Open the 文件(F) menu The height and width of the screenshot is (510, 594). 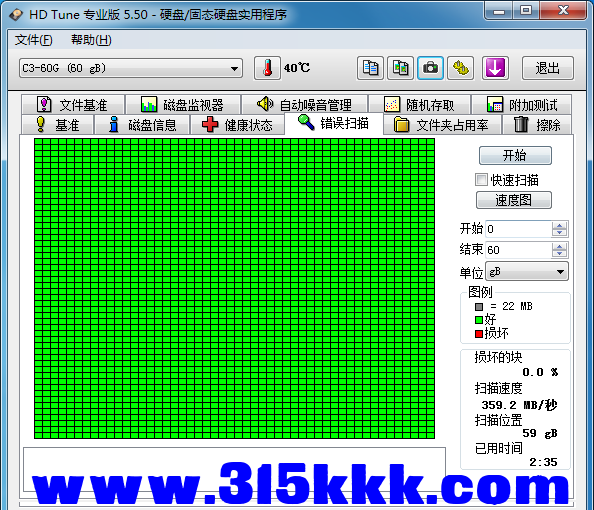coord(33,40)
